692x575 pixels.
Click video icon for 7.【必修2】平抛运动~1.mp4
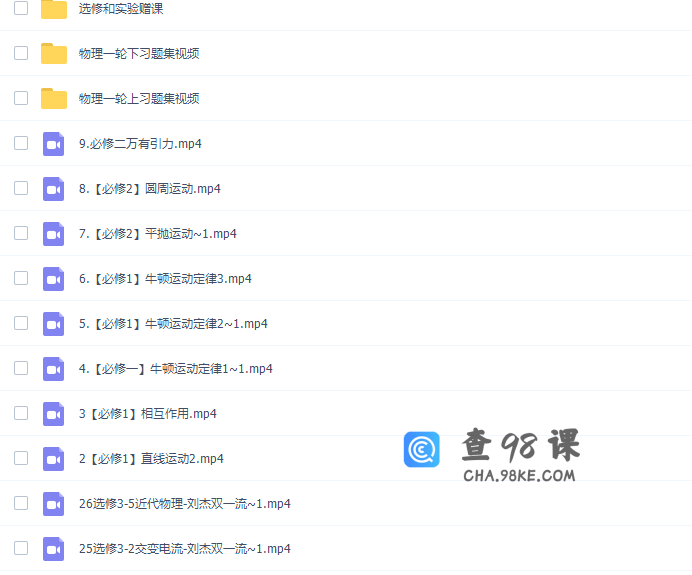[x=53, y=234]
